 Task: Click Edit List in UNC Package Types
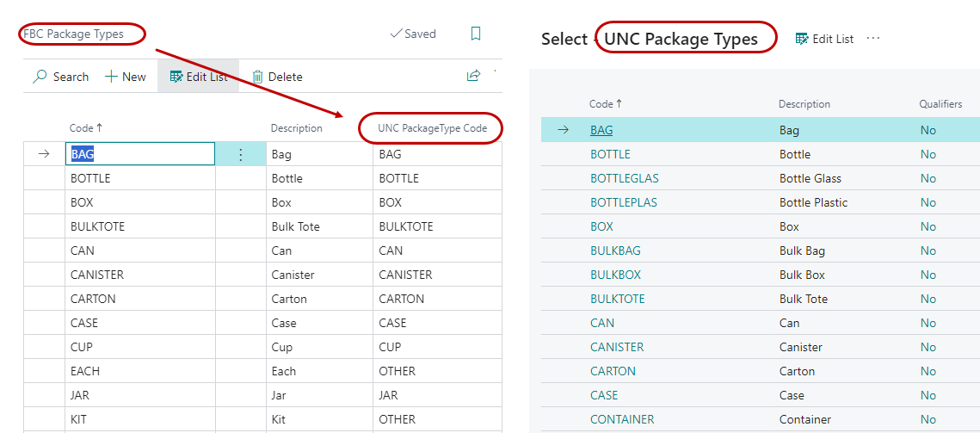tap(824, 39)
